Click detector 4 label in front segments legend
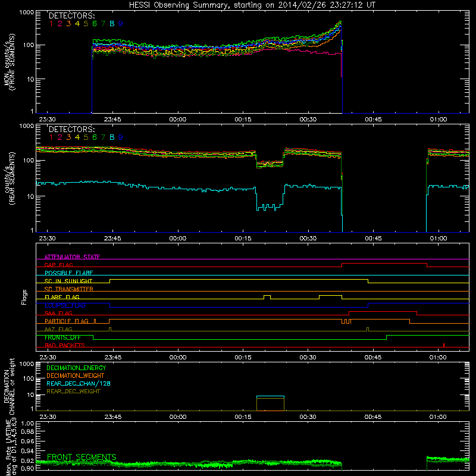 [x=77, y=24]
